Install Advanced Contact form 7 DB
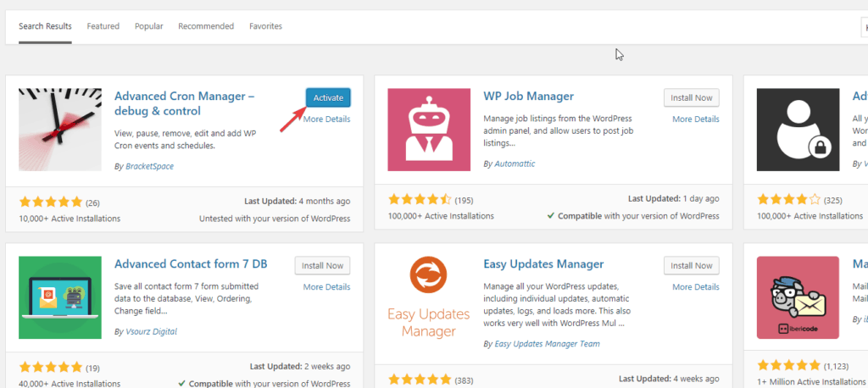Image resolution: width=868 pixels, height=388 pixels. click(322, 266)
